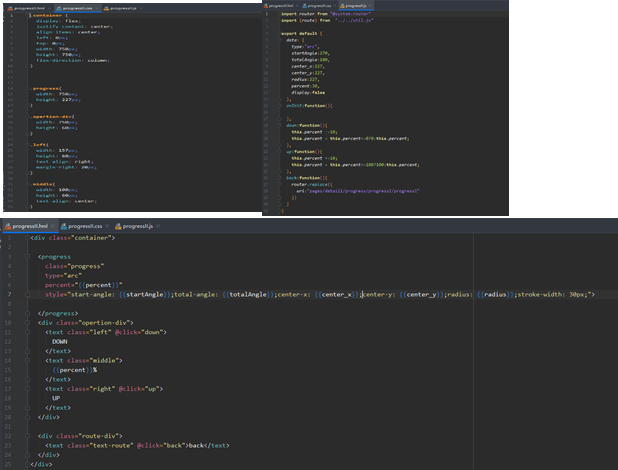
Task: Toggle fold marker on style attribute line 7
Action: (x=27, y=294)
